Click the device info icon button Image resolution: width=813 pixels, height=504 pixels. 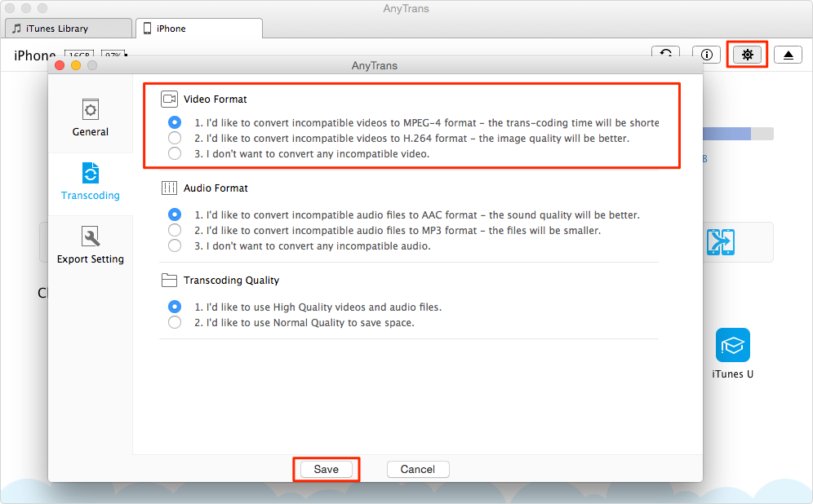pyautogui.click(x=706, y=55)
